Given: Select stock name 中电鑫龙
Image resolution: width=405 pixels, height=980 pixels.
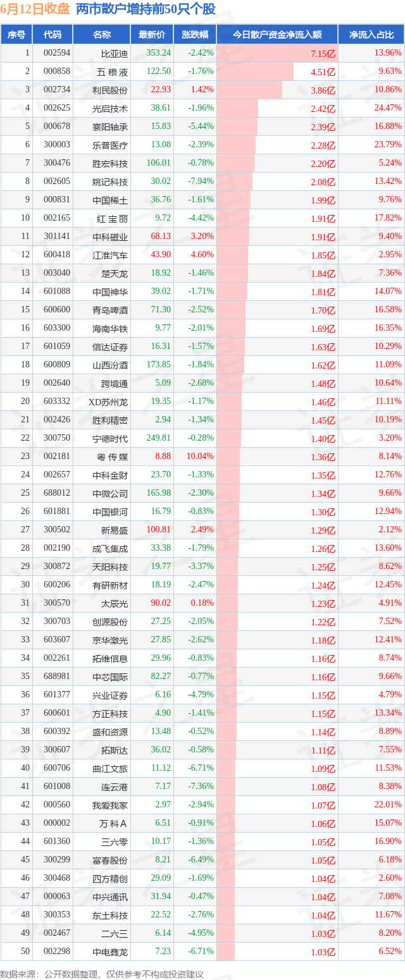Looking at the screenshot, I should click(110, 952).
